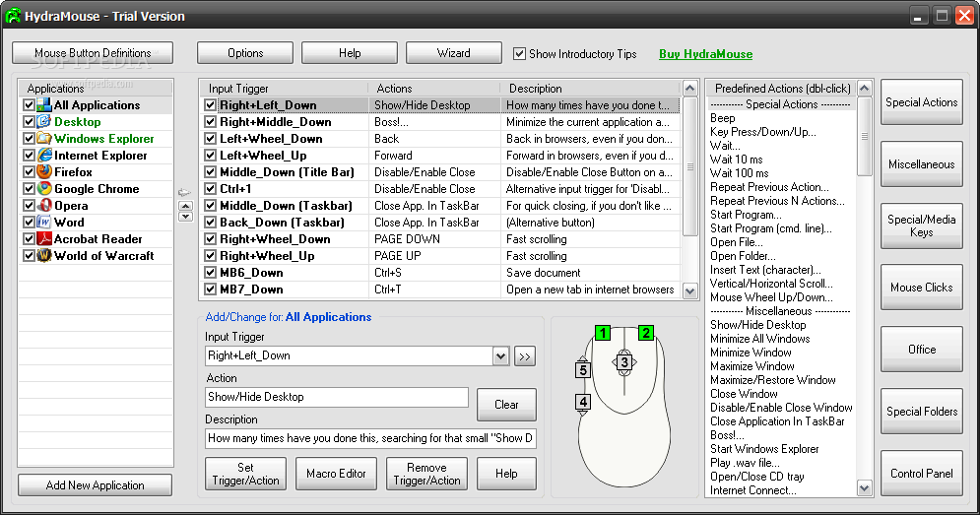Toggle the Left+Wheel_Up trigger checkbox
This screenshot has width=980, height=515.
[x=211, y=155]
